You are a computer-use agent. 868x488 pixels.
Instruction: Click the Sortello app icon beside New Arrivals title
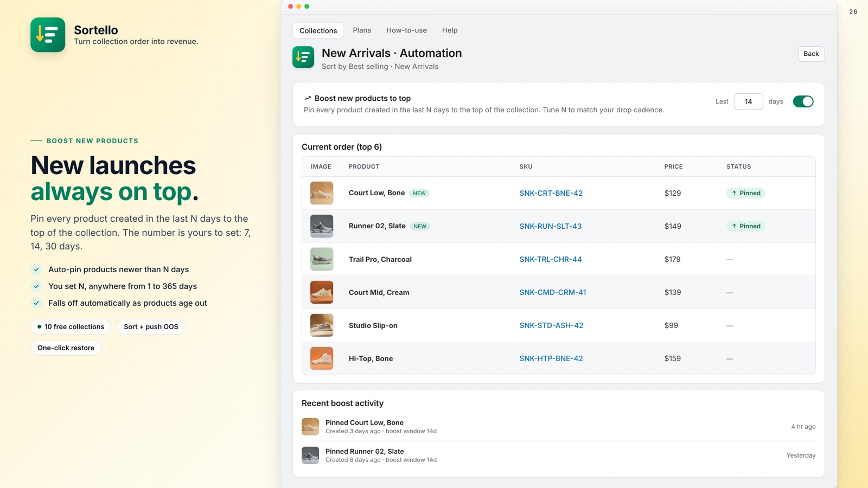[x=303, y=57]
